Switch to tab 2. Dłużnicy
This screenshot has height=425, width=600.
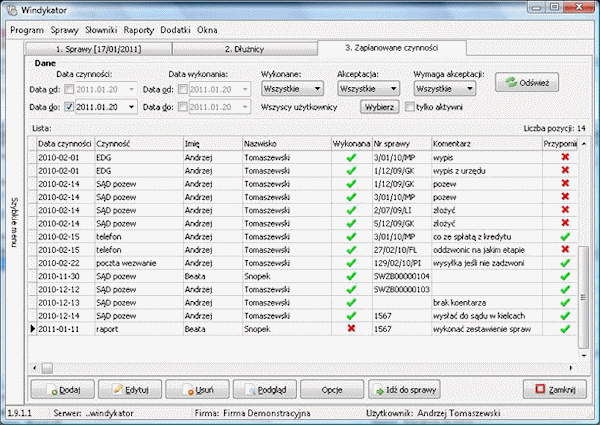(x=245, y=49)
